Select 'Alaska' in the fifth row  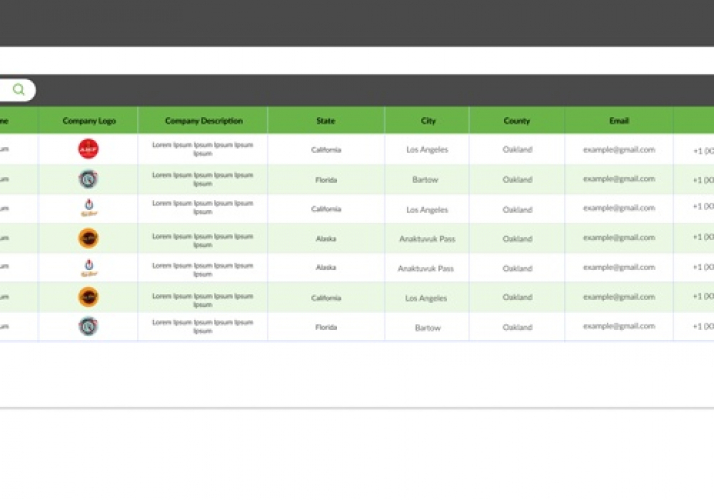click(x=326, y=267)
